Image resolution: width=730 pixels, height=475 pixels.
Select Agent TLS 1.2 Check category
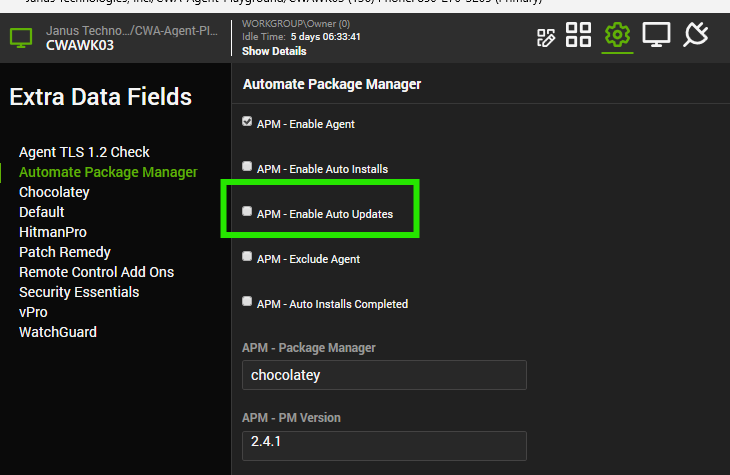[x=84, y=152]
